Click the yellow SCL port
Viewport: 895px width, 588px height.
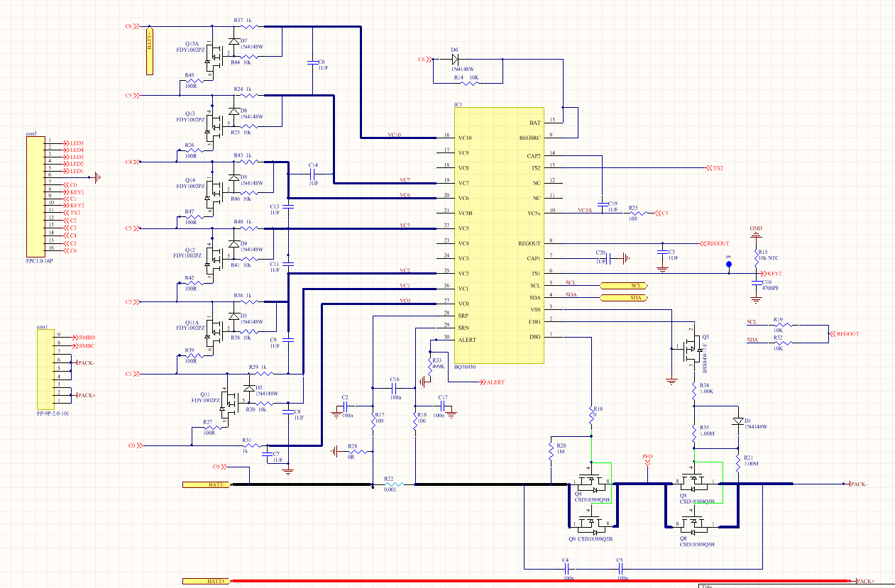[625, 286]
